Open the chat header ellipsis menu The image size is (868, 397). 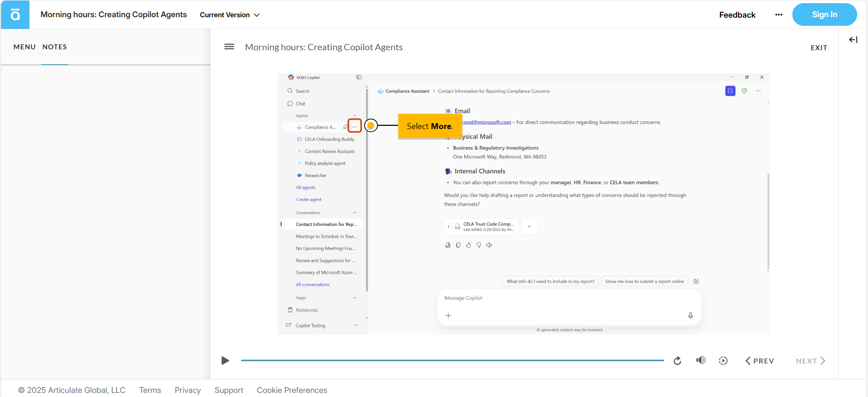[758, 91]
